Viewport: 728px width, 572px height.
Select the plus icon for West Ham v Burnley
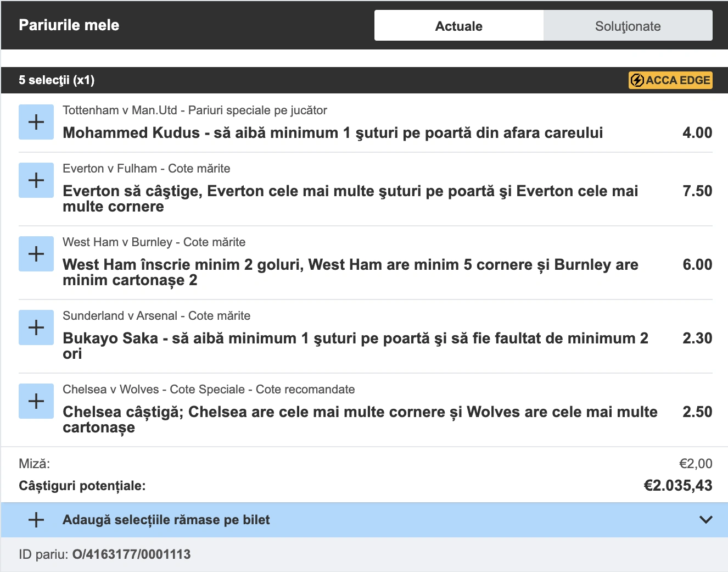pos(36,253)
